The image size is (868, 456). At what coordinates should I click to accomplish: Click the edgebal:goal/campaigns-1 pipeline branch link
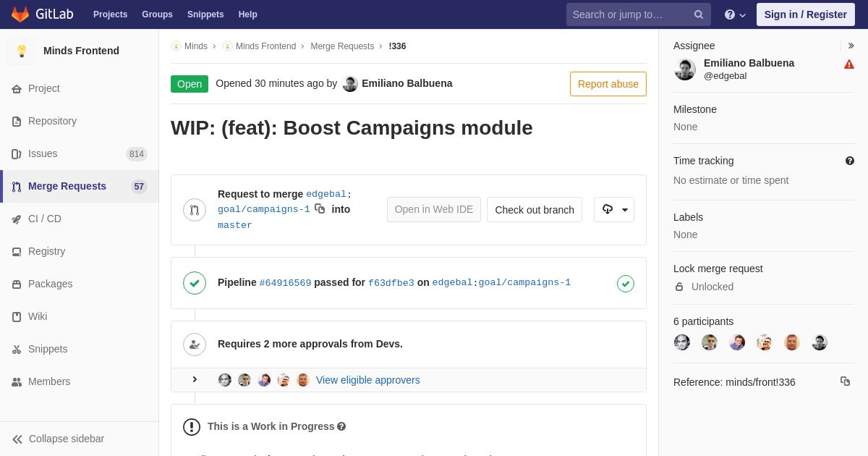coord(501,283)
